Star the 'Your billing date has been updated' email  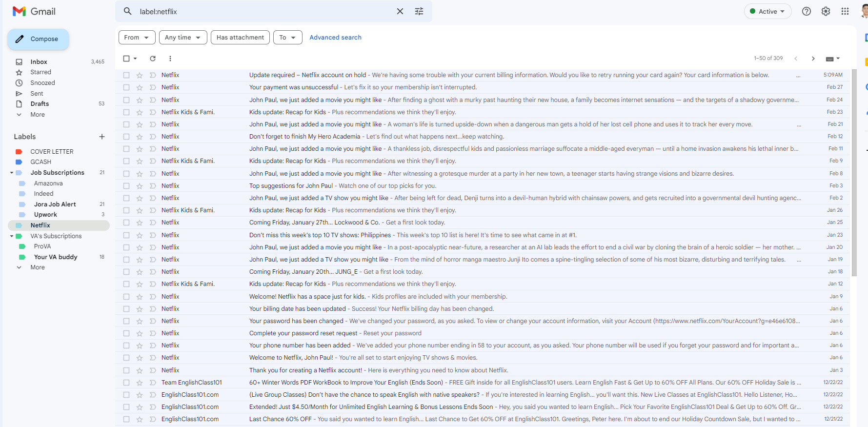pos(140,309)
